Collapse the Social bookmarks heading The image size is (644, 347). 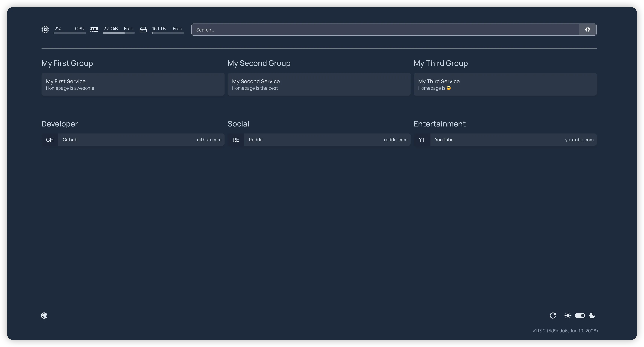(238, 124)
